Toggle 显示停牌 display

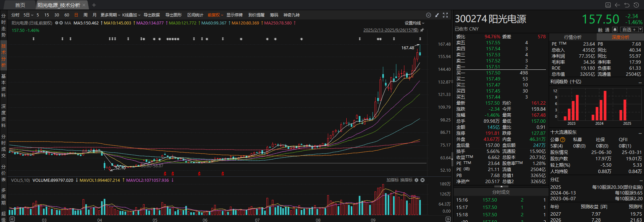[x=235, y=15]
